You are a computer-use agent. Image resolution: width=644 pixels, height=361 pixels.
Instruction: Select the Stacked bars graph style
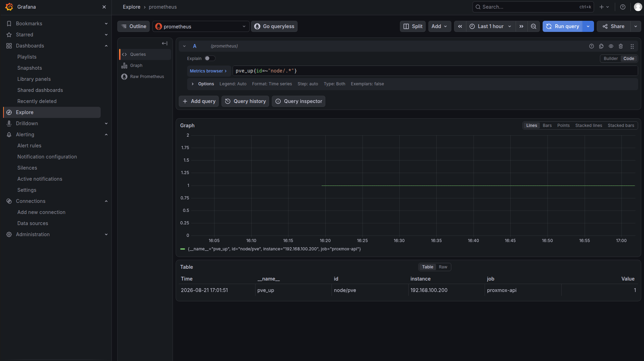click(621, 126)
